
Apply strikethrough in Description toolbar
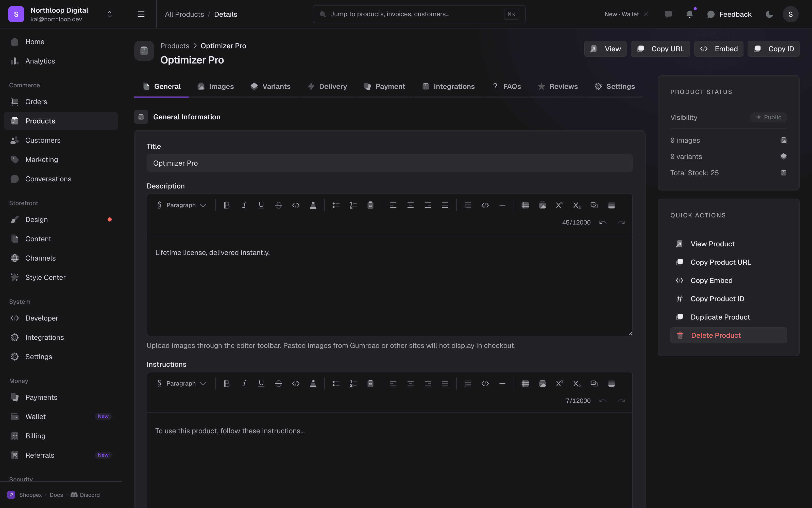pos(279,205)
